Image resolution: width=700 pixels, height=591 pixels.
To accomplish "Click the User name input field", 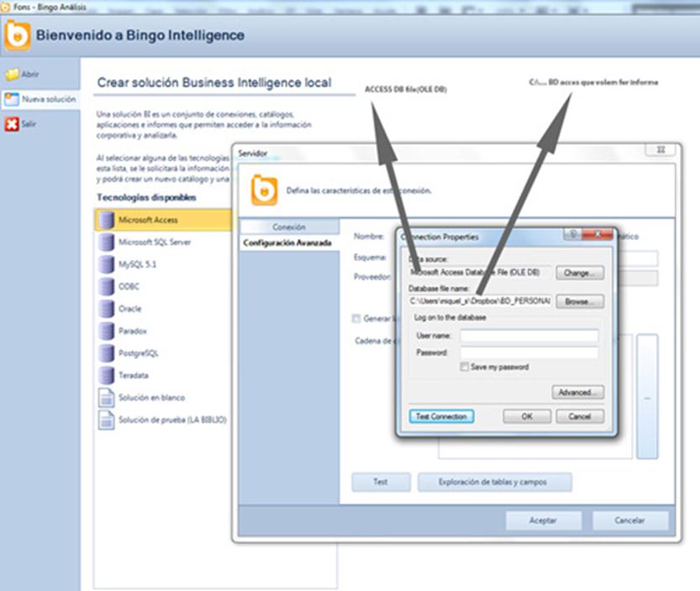I will (529, 336).
